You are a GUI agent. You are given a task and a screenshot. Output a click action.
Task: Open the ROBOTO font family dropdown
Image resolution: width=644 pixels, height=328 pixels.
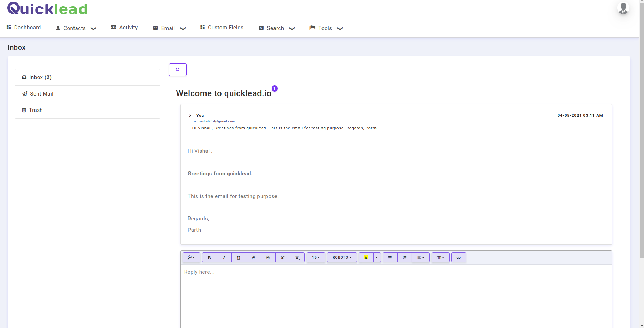[342, 258]
